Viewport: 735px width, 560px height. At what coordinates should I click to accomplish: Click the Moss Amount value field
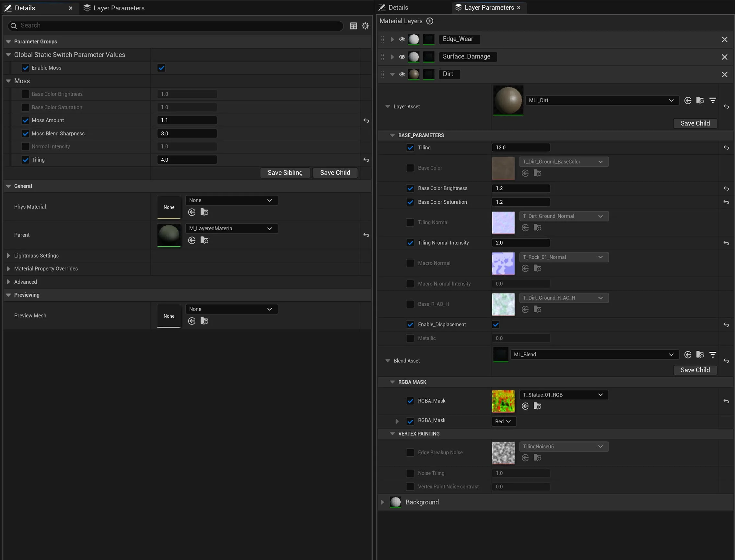187,120
